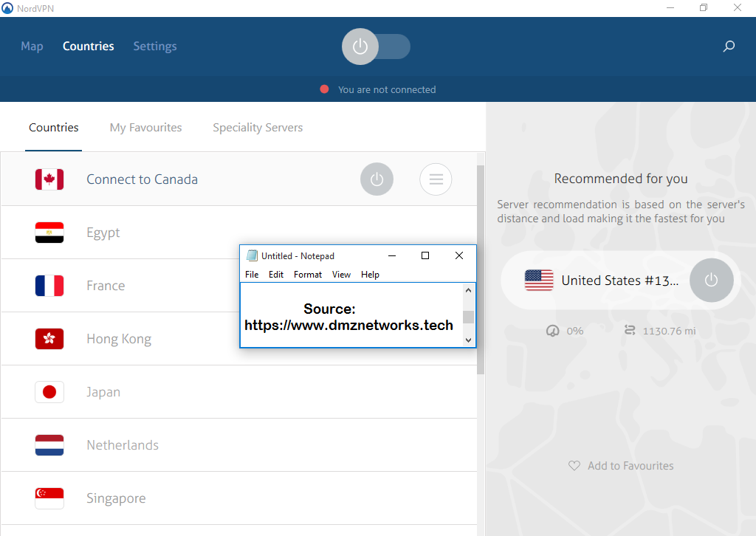Connect to Canada with its power button
Image resolution: width=756 pixels, height=536 pixels.
[x=377, y=179]
